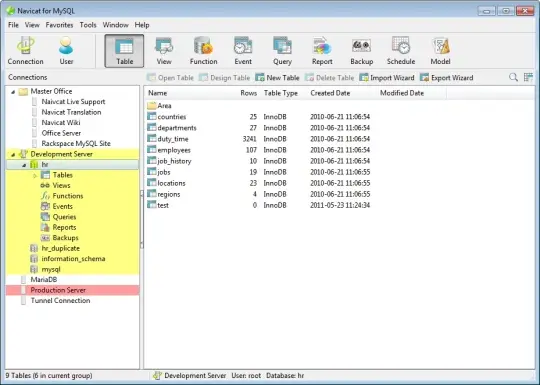Open the Favorites menu
Screen dimensions: 540x385
tap(59, 25)
